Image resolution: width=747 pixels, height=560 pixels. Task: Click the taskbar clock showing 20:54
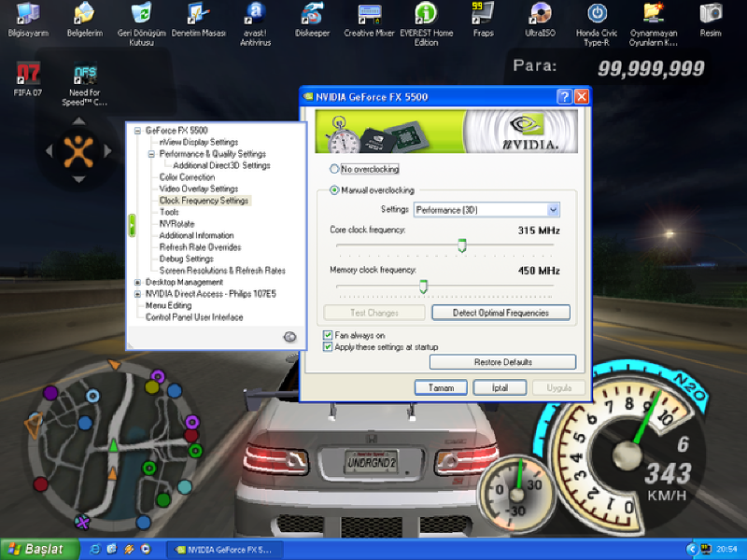(726, 549)
